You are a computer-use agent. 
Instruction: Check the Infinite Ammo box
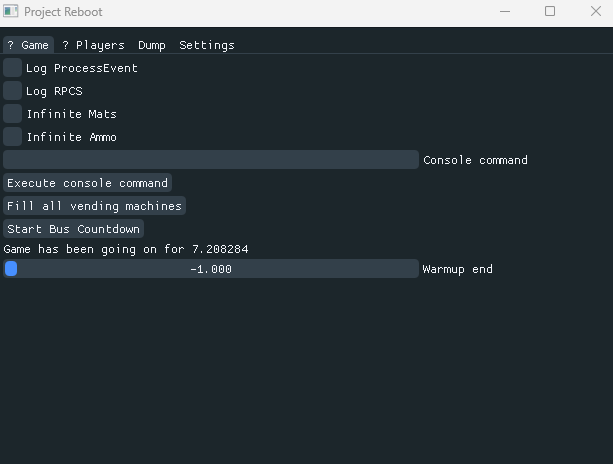[x=13, y=137]
